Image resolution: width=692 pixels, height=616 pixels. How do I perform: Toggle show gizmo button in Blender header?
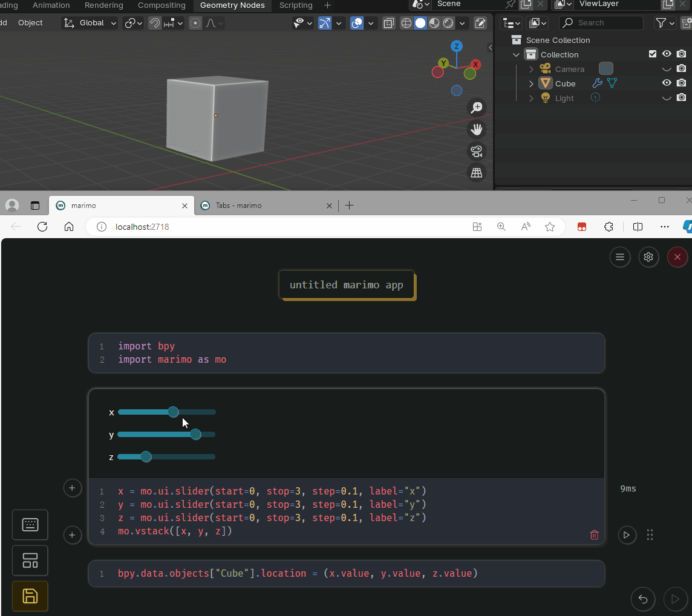324,23
